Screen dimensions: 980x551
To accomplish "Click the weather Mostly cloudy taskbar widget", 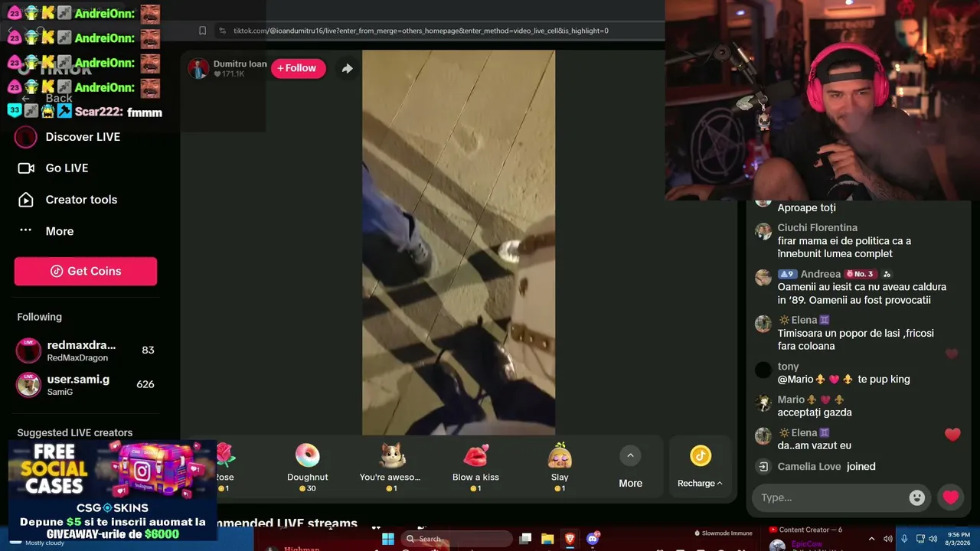I will click(x=44, y=543).
